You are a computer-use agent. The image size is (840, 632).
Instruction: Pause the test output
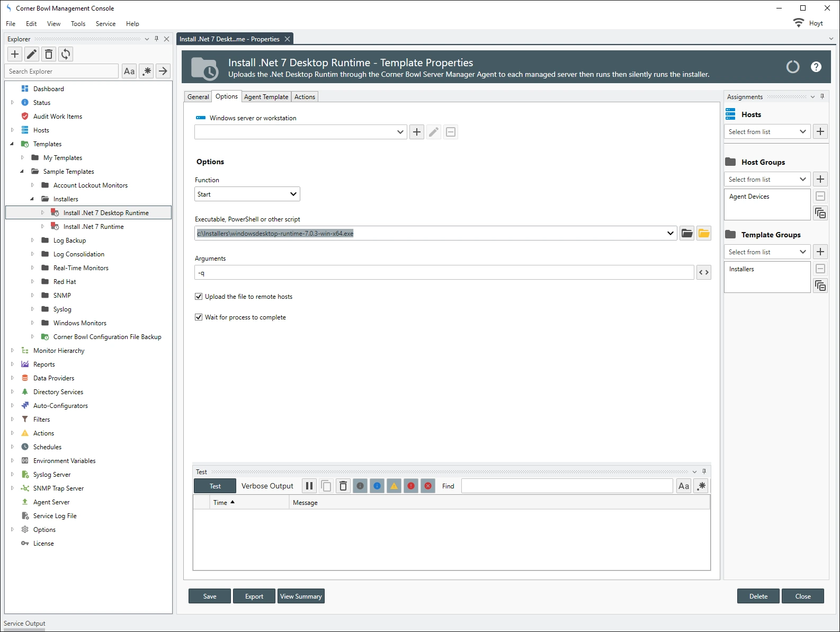coord(309,486)
